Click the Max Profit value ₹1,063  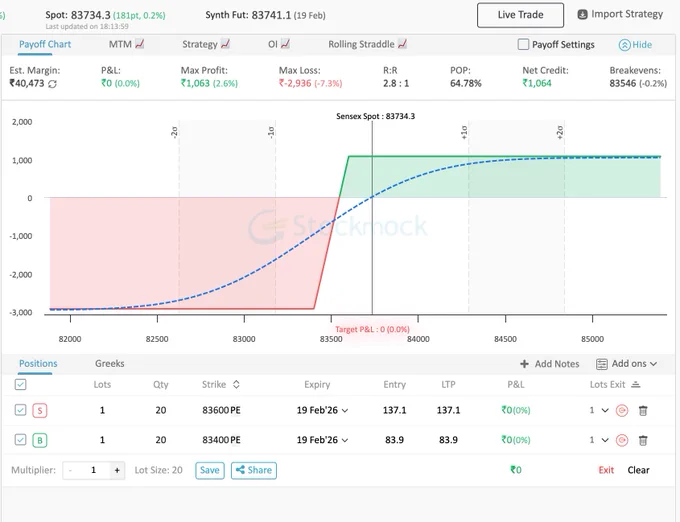(195, 83)
